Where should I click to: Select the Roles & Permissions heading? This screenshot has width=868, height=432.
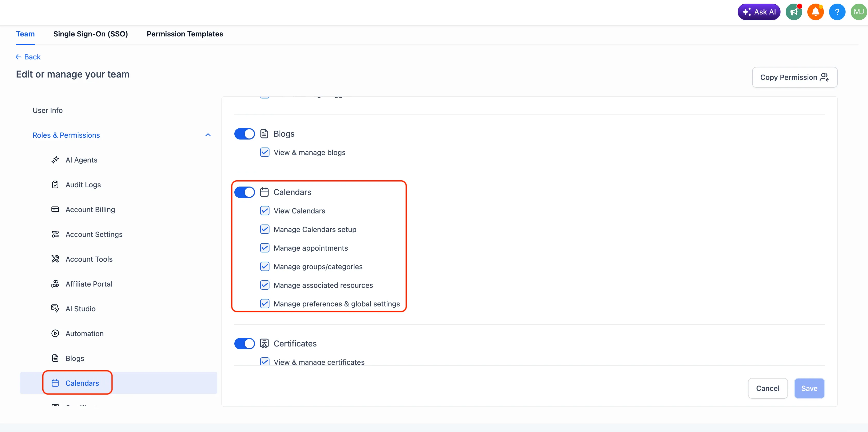(x=66, y=135)
